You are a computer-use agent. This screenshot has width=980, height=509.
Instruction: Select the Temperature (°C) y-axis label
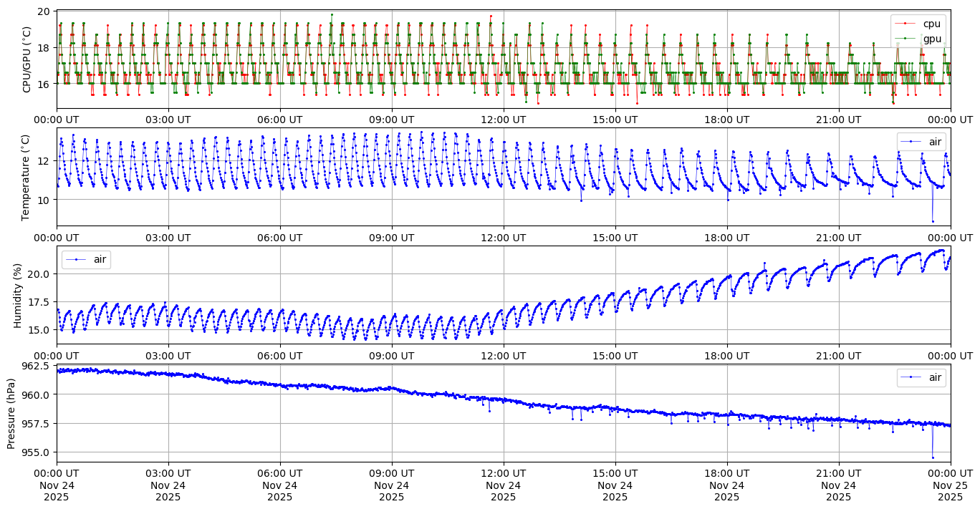pyautogui.click(x=27, y=177)
